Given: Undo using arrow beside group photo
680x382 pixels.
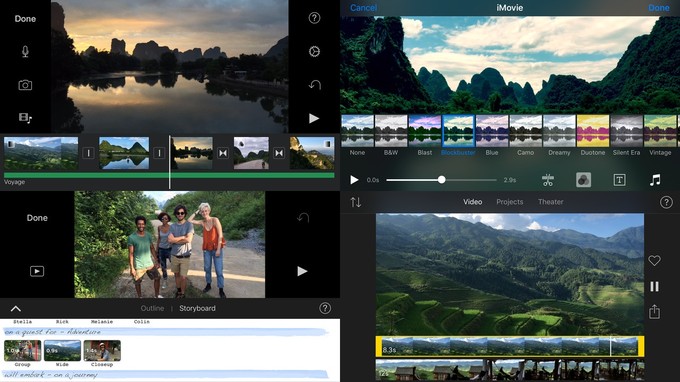Looking at the screenshot, I should tap(303, 218).
